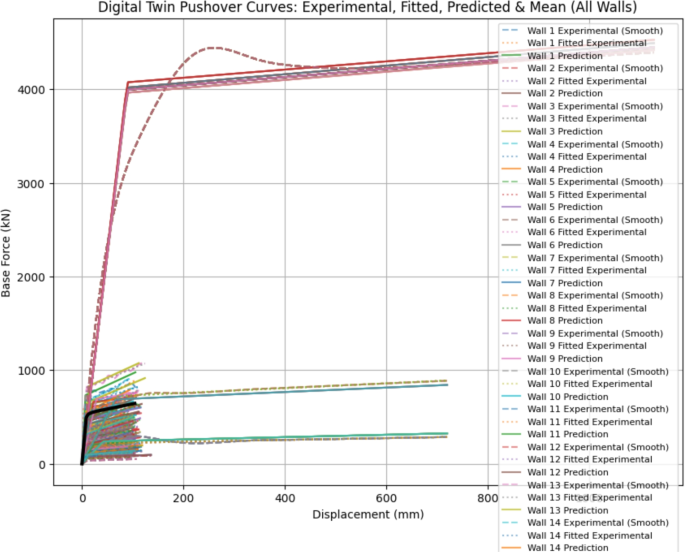
Task: Select legend entry 'Wall 5 Fitted Experimental'
Action: point(574,195)
